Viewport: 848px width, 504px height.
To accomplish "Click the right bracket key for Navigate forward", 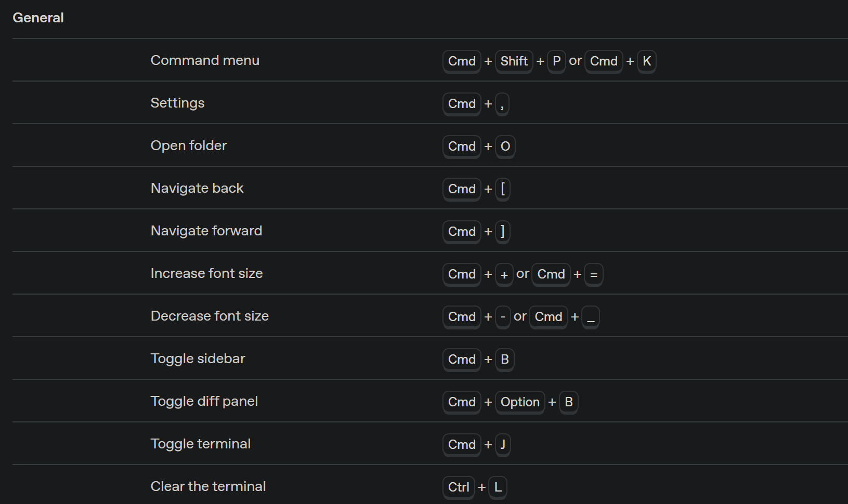I will pyautogui.click(x=502, y=232).
